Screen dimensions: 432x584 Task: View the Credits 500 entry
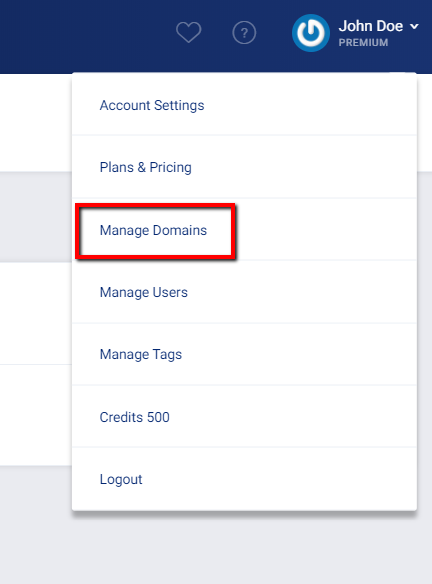point(134,417)
